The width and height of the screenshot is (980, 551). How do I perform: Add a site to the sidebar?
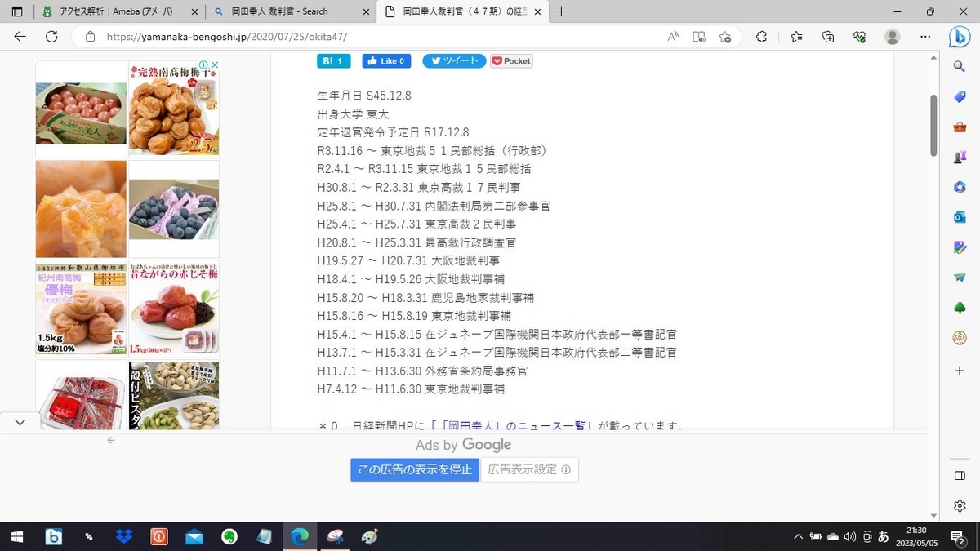click(960, 371)
